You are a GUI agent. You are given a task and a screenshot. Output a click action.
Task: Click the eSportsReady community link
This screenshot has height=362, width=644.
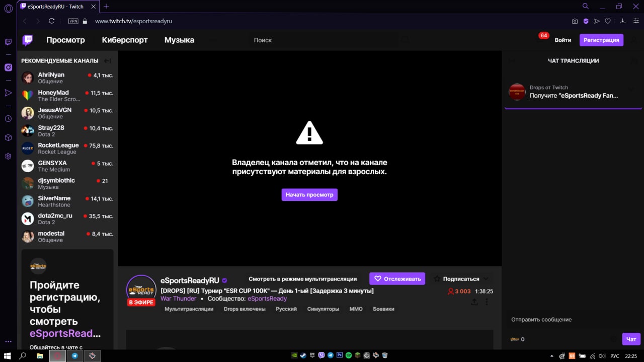click(267, 299)
